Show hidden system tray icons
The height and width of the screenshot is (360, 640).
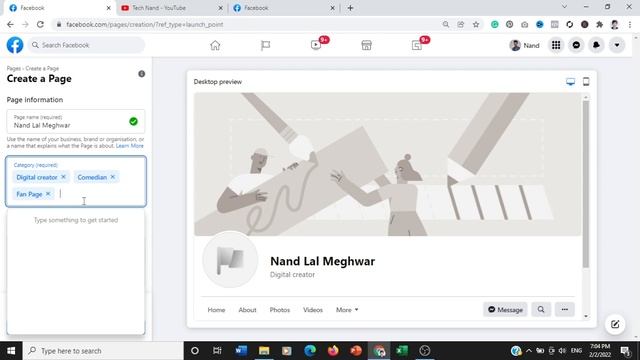pyautogui.click(x=529, y=351)
